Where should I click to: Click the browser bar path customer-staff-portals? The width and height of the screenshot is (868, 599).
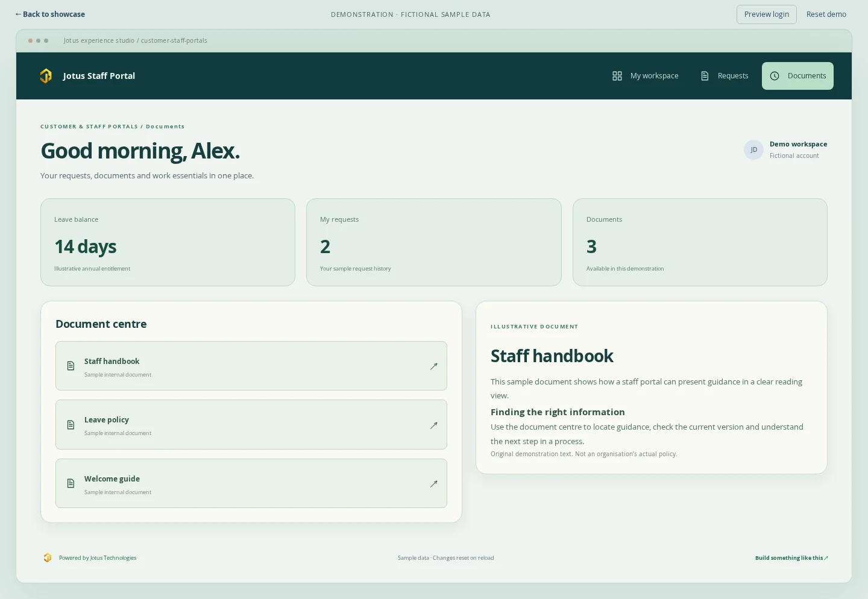[174, 41]
